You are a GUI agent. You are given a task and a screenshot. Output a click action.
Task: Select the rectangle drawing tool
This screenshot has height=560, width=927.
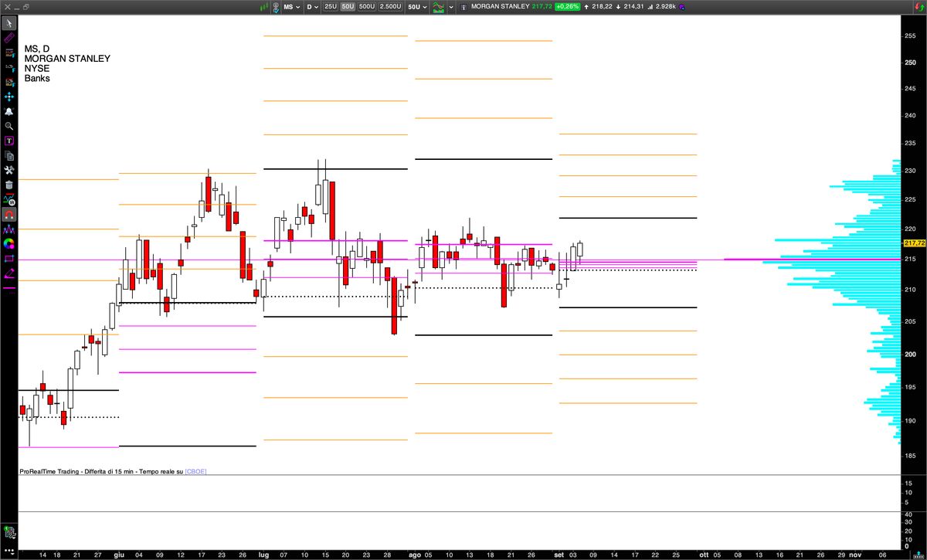click(x=9, y=259)
